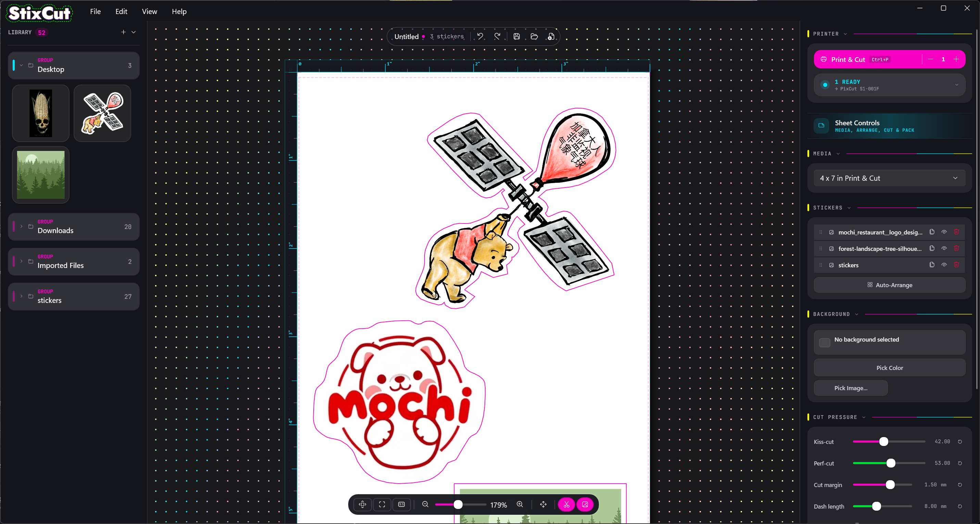Viewport: 980px width, 524px height.
Task: Select the corn skull thumbnail in library
Action: (41, 113)
